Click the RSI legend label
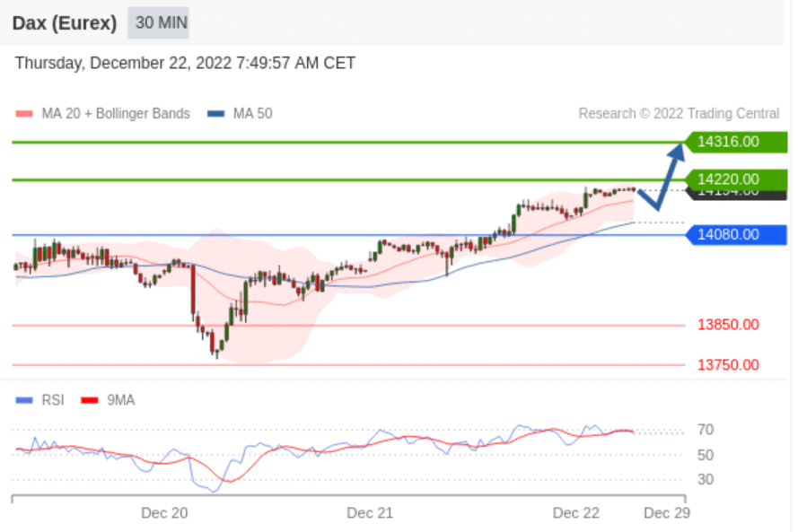The width and height of the screenshot is (798, 532). click(x=53, y=400)
